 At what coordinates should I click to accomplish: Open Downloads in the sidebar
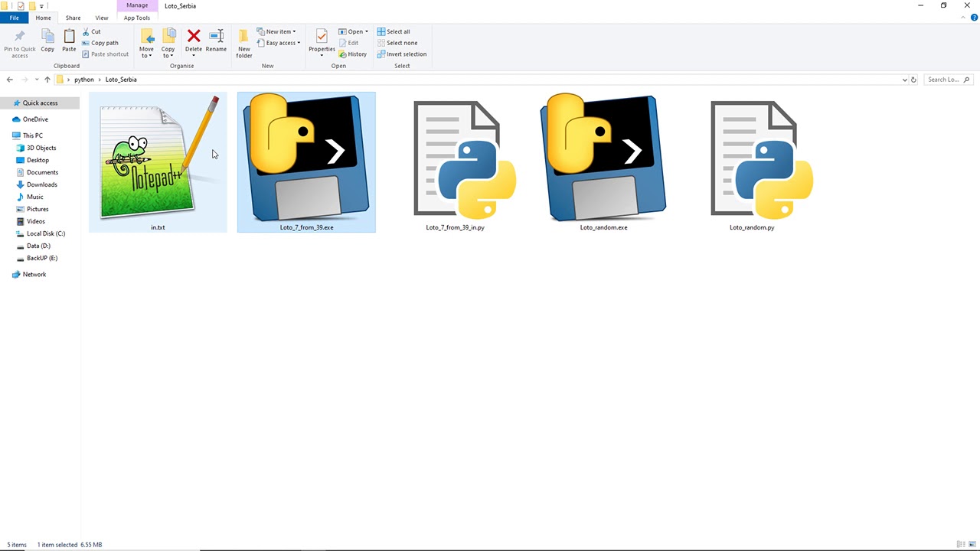42,184
